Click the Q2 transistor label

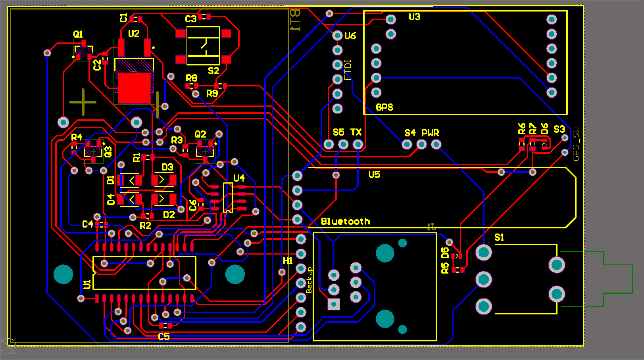[x=200, y=134]
